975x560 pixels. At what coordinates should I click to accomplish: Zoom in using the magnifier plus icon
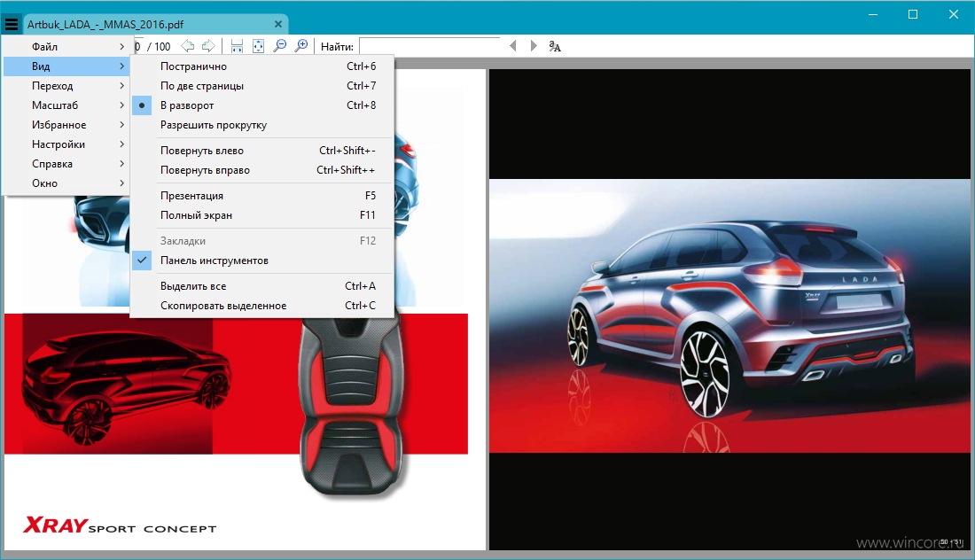(301, 46)
